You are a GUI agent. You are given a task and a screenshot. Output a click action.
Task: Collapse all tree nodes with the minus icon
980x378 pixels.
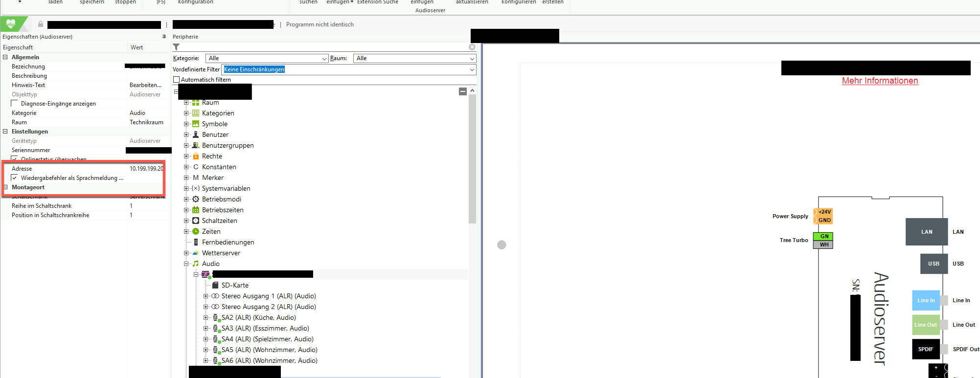[x=463, y=91]
